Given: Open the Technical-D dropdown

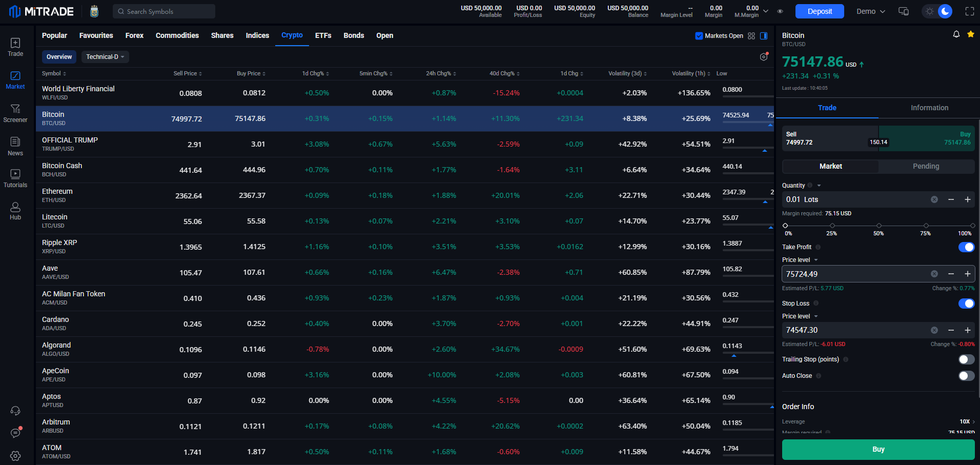Looking at the screenshot, I should tap(105, 56).
